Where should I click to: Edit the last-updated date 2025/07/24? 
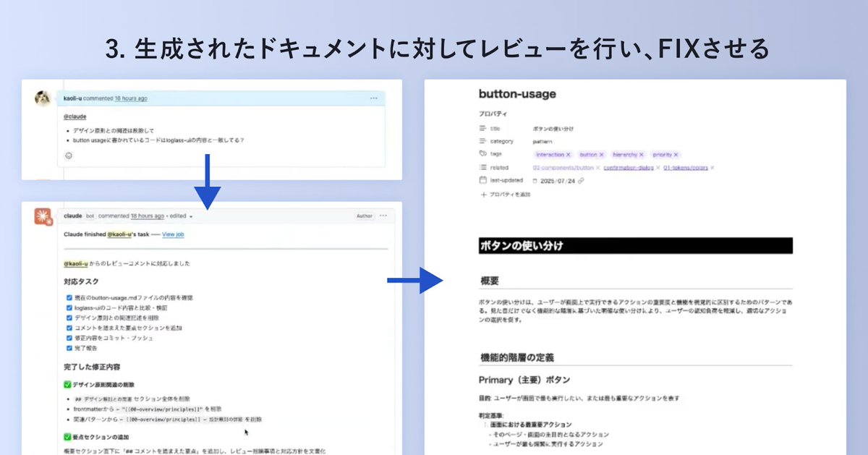point(557,181)
